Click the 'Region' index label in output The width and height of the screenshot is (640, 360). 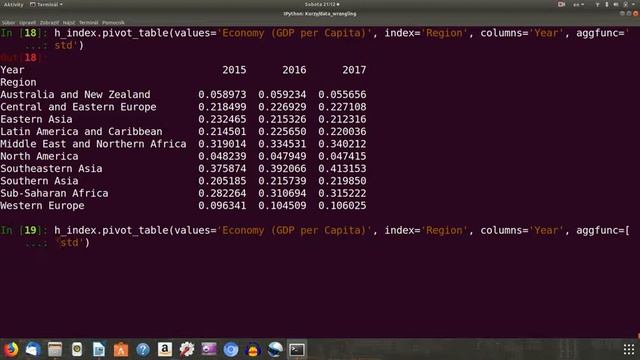pyautogui.click(x=18, y=82)
